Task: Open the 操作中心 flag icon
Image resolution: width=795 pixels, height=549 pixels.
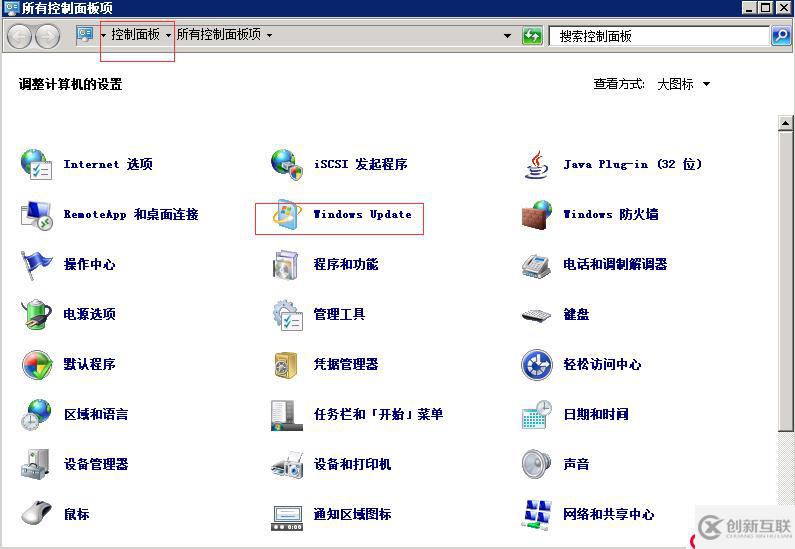Action: tap(36, 264)
